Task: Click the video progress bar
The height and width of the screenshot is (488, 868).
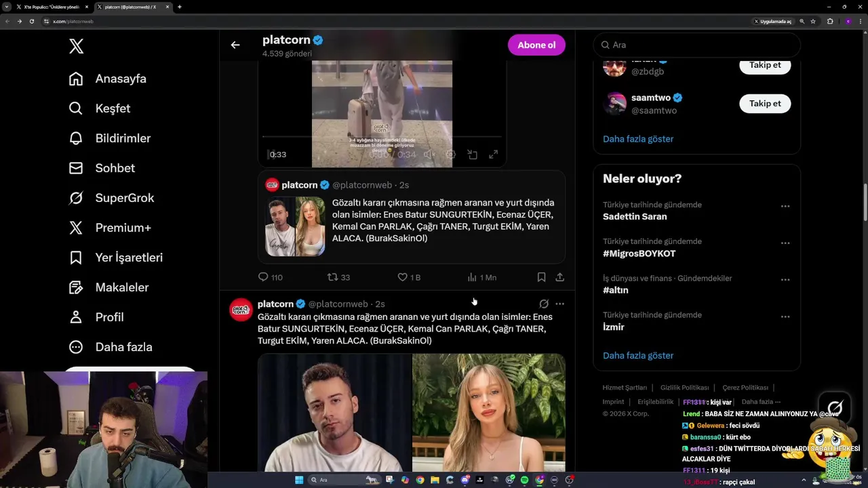Action: click(x=382, y=137)
